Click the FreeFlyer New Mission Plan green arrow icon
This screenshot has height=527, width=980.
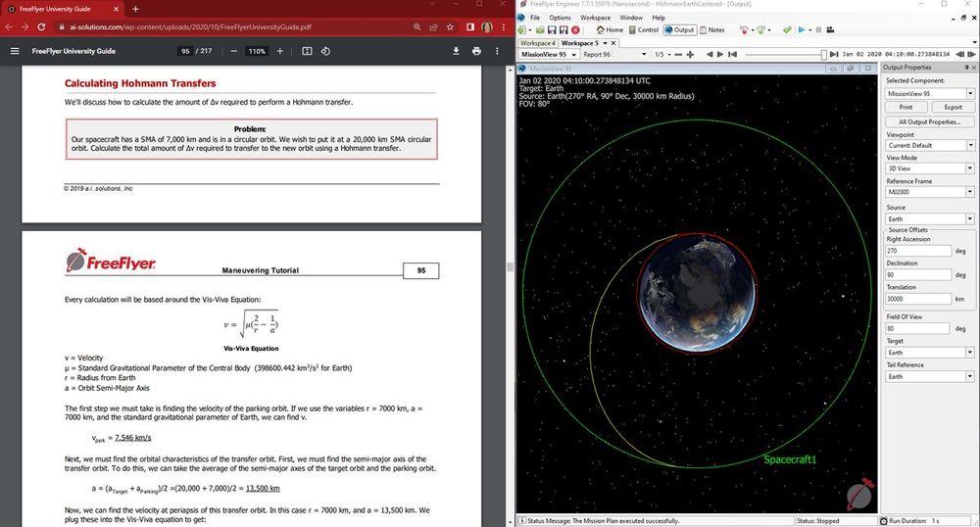tap(521, 30)
